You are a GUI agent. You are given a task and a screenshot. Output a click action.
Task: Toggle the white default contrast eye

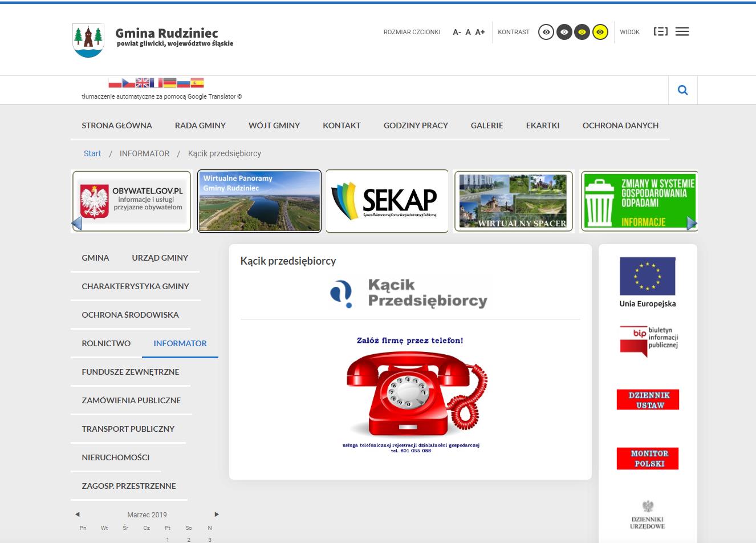pos(546,33)
